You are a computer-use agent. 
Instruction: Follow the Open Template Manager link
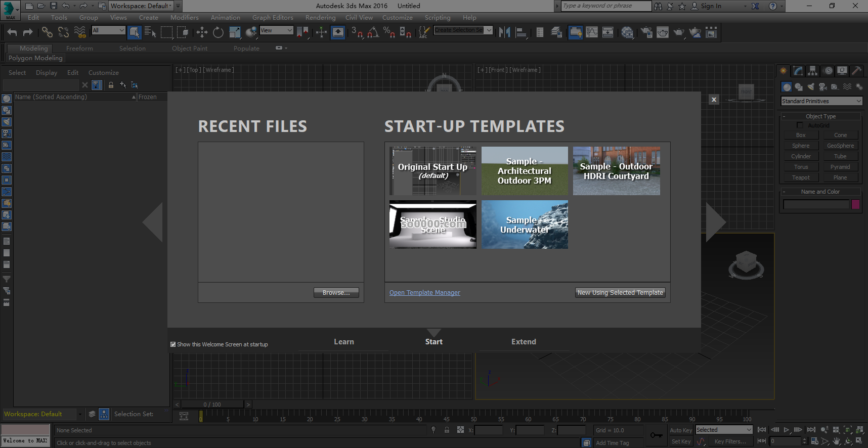coord(424,293)
